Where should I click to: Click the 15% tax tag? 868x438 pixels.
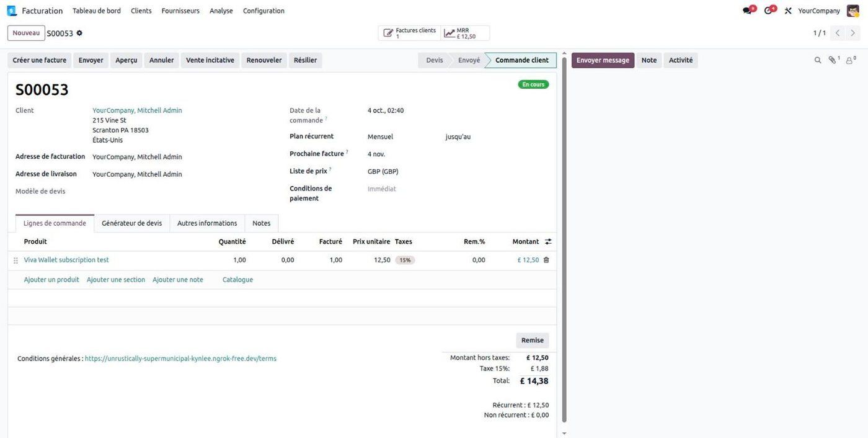click(405, 261)
